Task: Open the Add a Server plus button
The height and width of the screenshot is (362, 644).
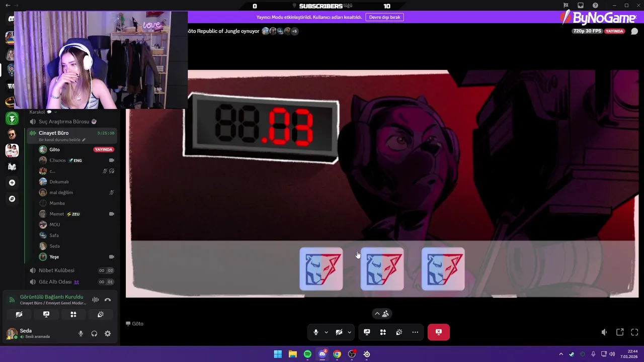Action: point(12,183)
